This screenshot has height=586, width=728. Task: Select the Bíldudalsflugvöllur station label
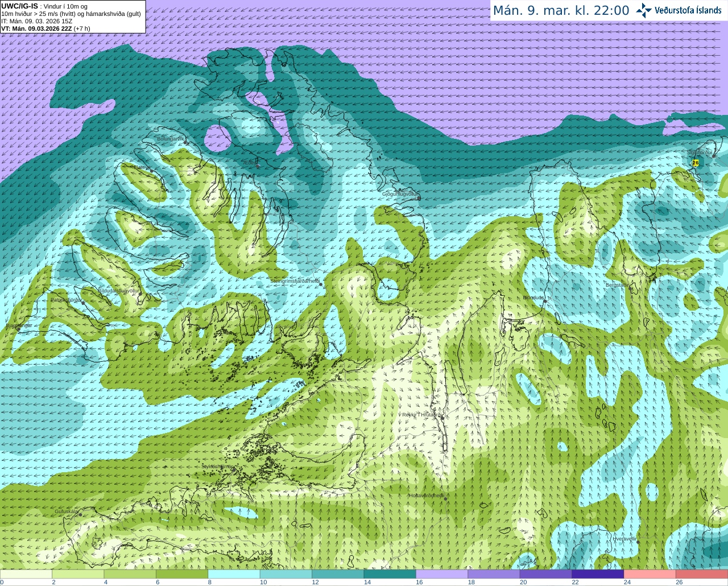click(x=118, y=291)
